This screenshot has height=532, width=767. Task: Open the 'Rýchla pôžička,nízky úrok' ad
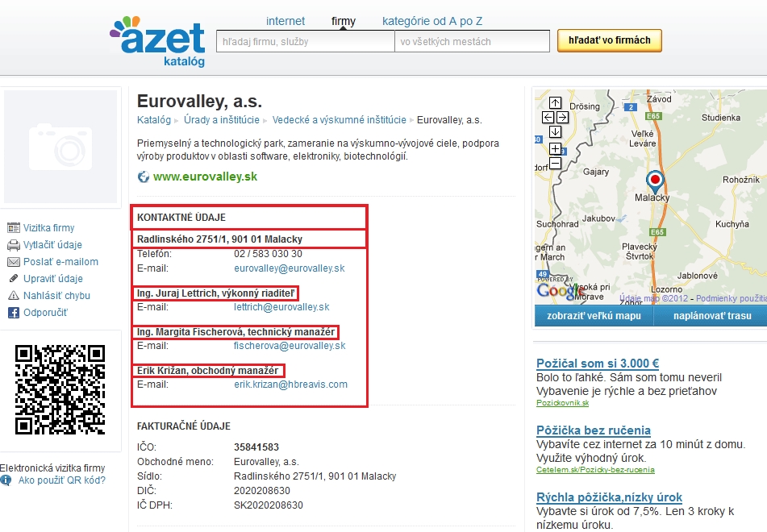coord(609,497)
